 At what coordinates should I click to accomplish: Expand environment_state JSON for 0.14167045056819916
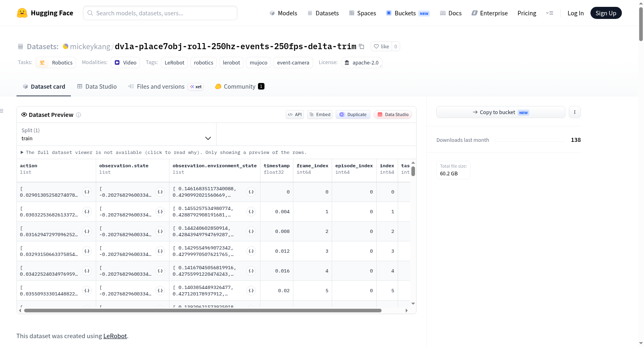tap(251, 271)
